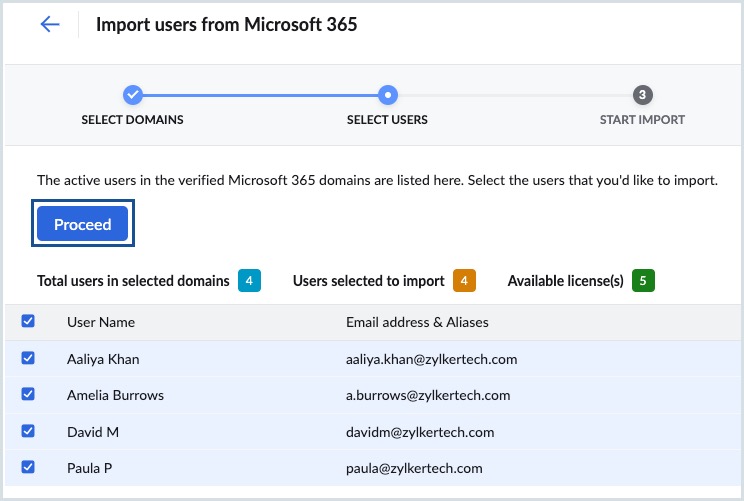Click the User Name column header
744x501 pixels.
(x=101, y=322)
